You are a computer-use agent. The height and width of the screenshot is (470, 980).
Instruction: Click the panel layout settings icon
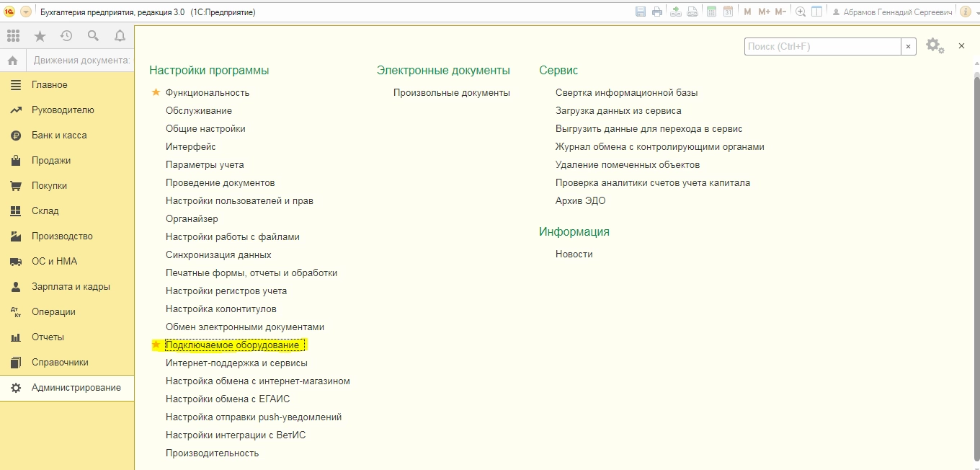coord(816,12)
